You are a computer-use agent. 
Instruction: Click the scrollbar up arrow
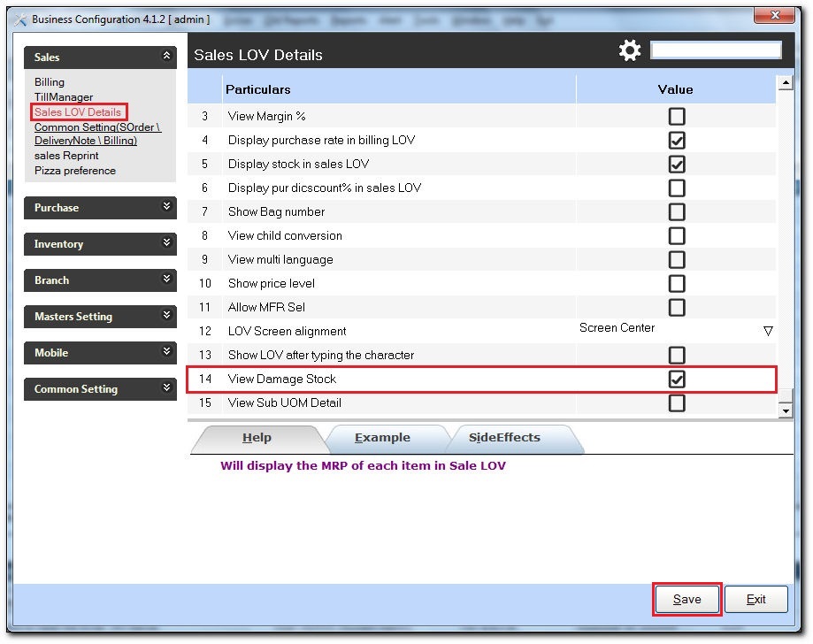(786, 82)
